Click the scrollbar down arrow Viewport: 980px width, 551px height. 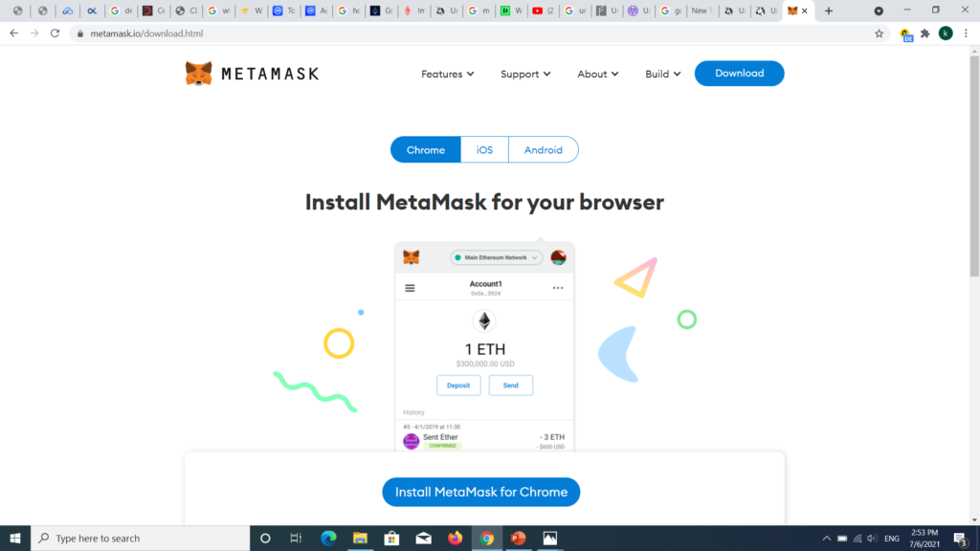(974, 519)
